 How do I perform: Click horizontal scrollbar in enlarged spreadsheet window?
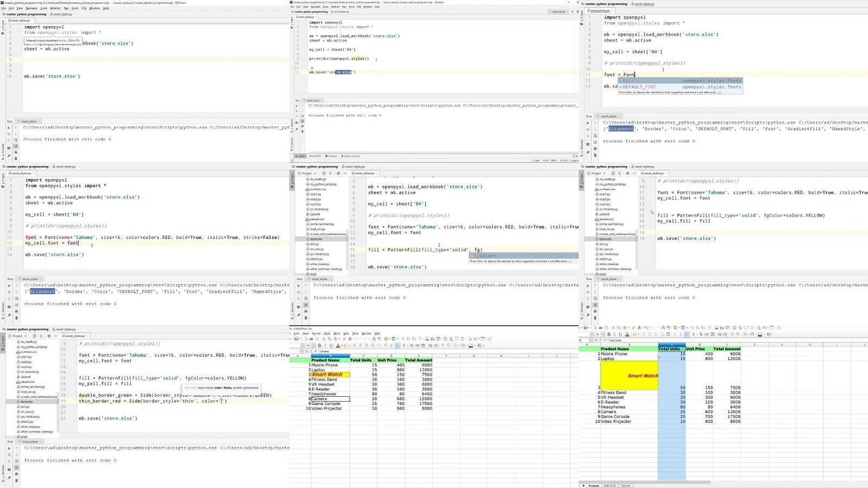646,482
